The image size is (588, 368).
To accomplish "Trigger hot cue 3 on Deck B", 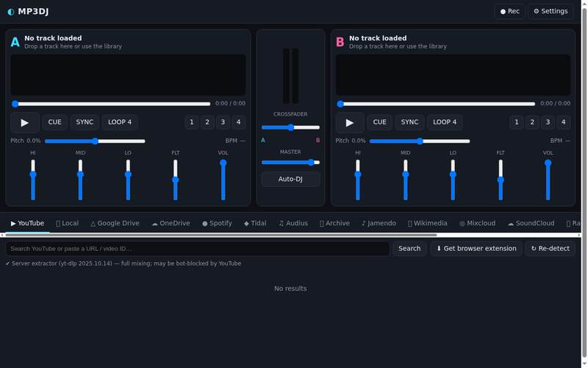I will (548, 122).
